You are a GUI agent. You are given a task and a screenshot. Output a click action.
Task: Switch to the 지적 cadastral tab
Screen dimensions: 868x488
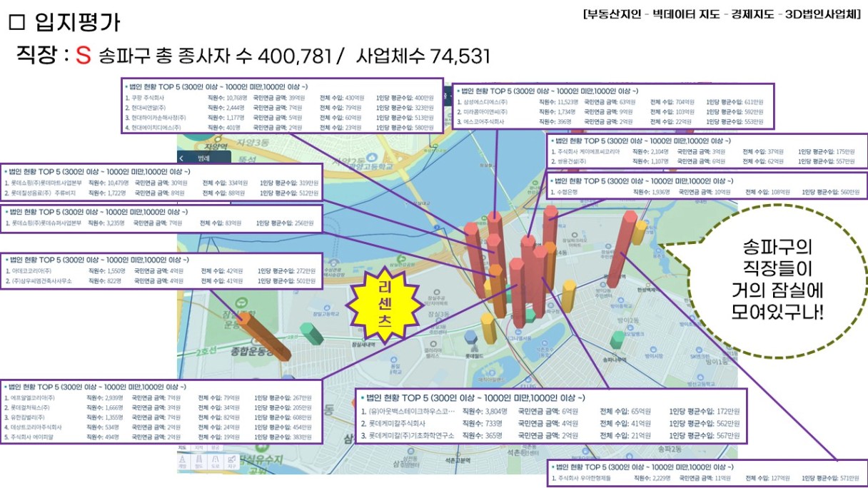pos(198,447)
